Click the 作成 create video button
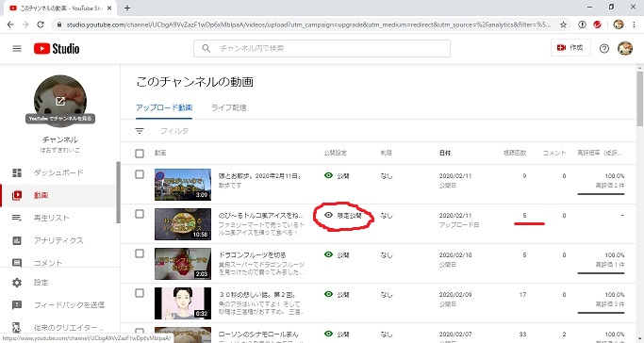The height and width of the screenshot is (343, 644). [x=570, y=48]
